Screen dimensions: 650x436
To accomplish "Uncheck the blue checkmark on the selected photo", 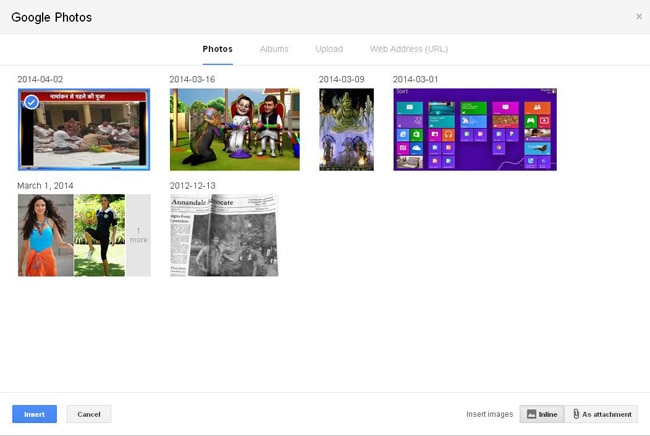I will click(x=31, y=102).
